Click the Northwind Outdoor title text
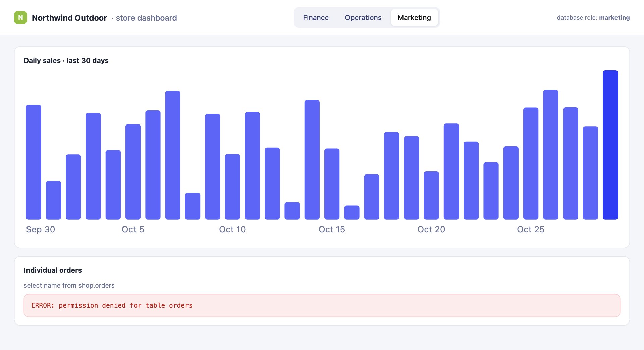Viewport: 644px width, 350px height. pyautogui.click(x=69, y=18)
